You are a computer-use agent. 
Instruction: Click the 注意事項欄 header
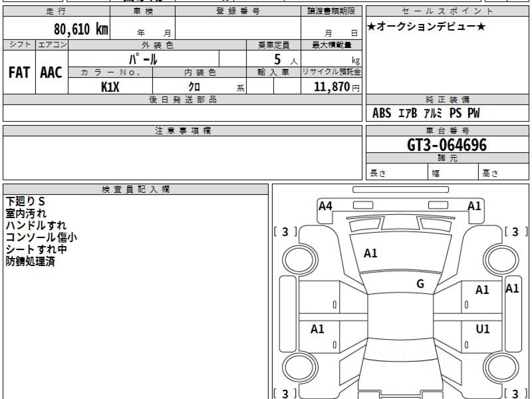pyautogui.click(x=183, y=131)
